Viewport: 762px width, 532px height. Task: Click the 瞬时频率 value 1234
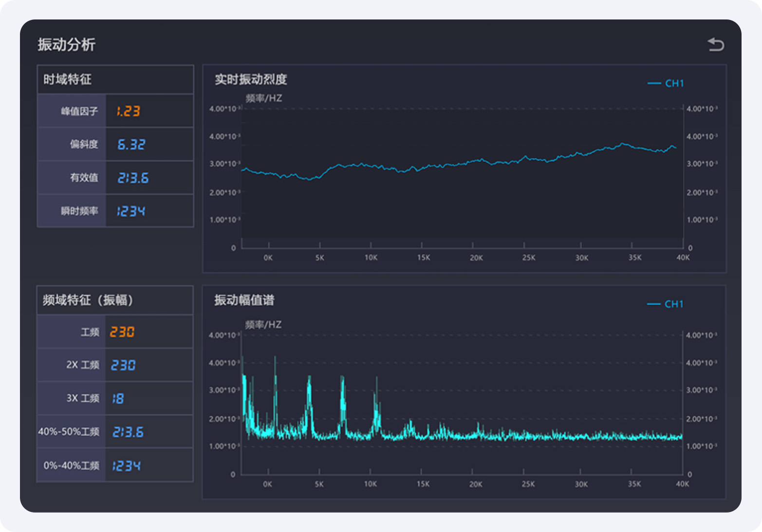(x=130, y=211)
